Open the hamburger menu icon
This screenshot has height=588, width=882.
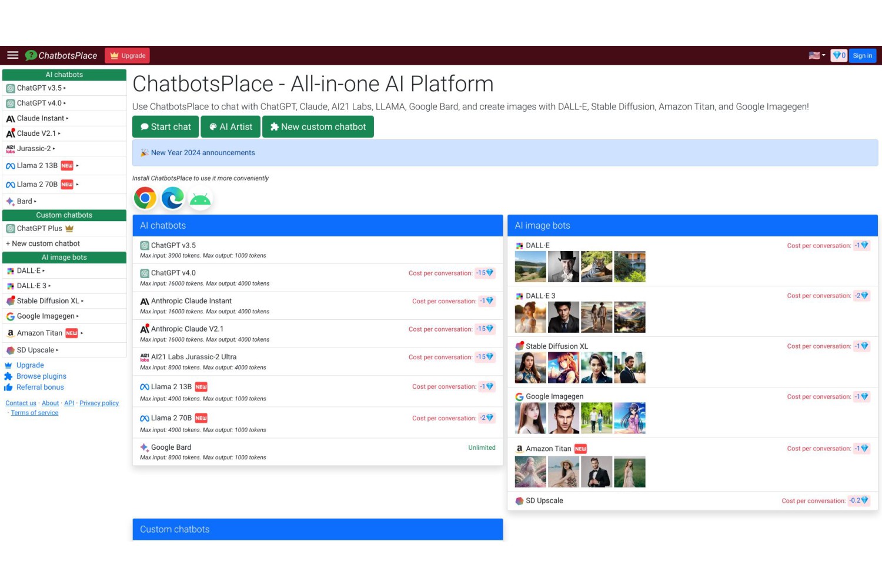click(x=13, y=55)
